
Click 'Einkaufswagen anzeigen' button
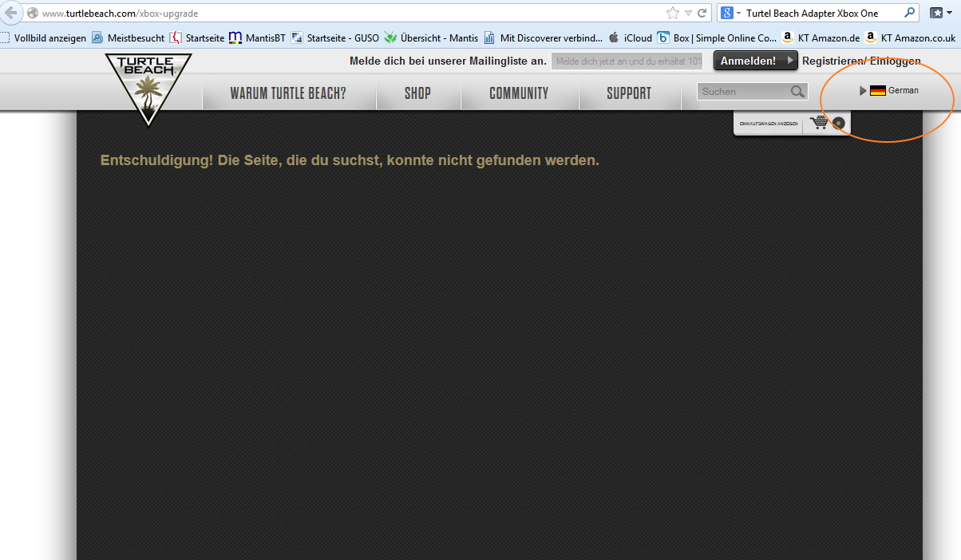click(x=769, y=123)
